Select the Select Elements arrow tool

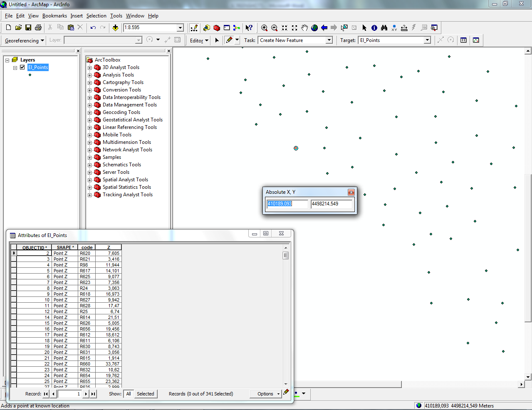tap(364, 28)
